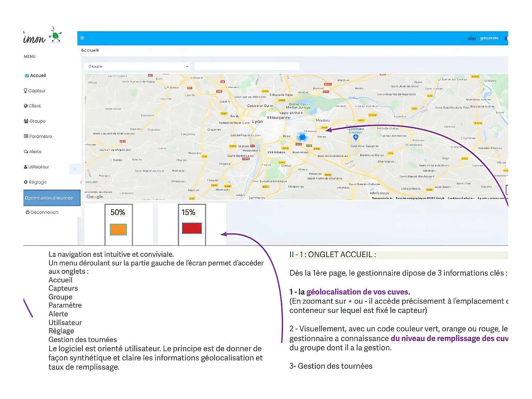This screenshot has width=532, height=399.
Task: Click the red 15% fill-level swatch
Action: coord(192,228)
